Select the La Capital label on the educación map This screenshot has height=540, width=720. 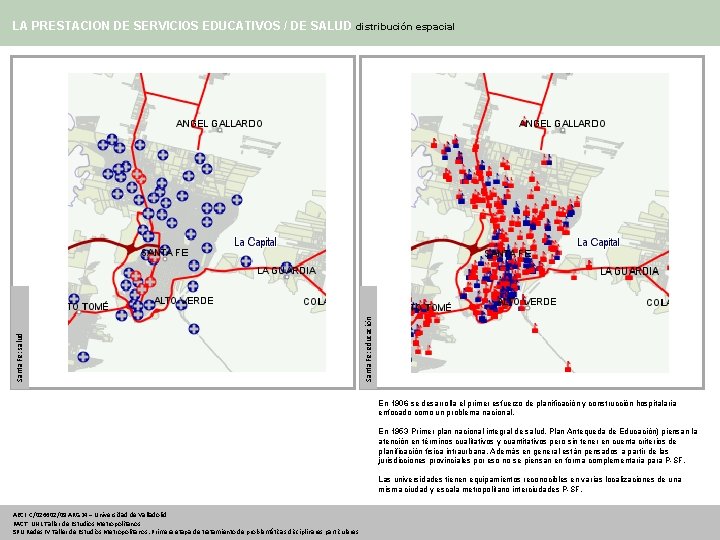(x=598, y=242)
